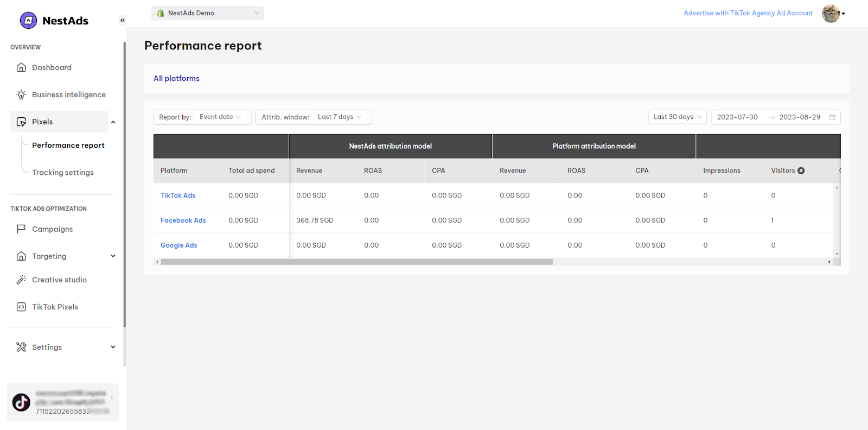This screenshot has height=430, width=868.
Task: Click Facebook Ads visitors count 1
Action: pyautogui.click(x=773, y=220)
